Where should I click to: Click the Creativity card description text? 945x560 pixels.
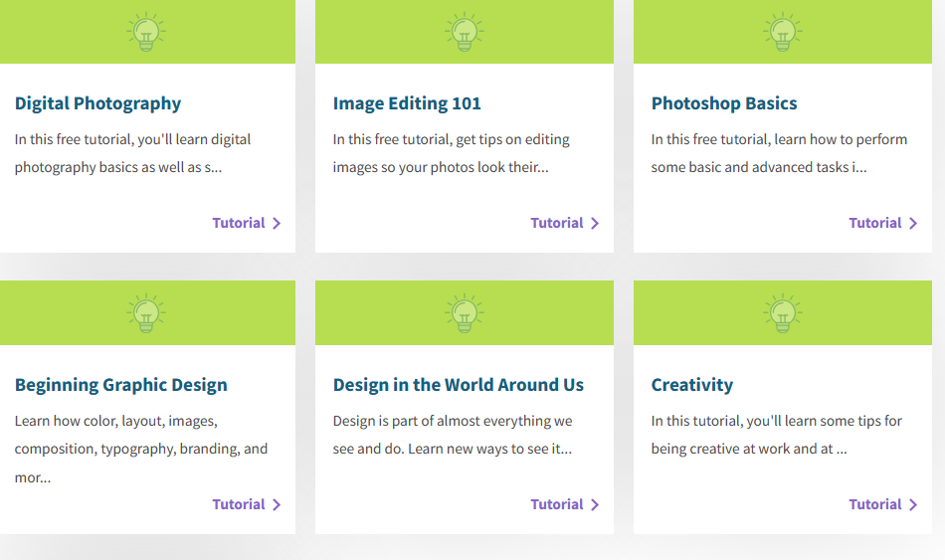point(776,435)
